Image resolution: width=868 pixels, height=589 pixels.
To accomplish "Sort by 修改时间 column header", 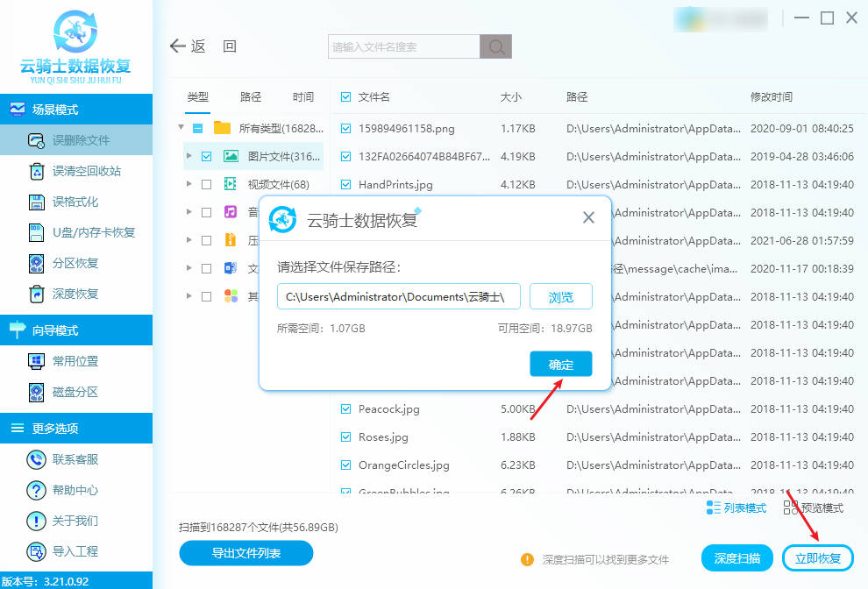I will coord(772,97).
